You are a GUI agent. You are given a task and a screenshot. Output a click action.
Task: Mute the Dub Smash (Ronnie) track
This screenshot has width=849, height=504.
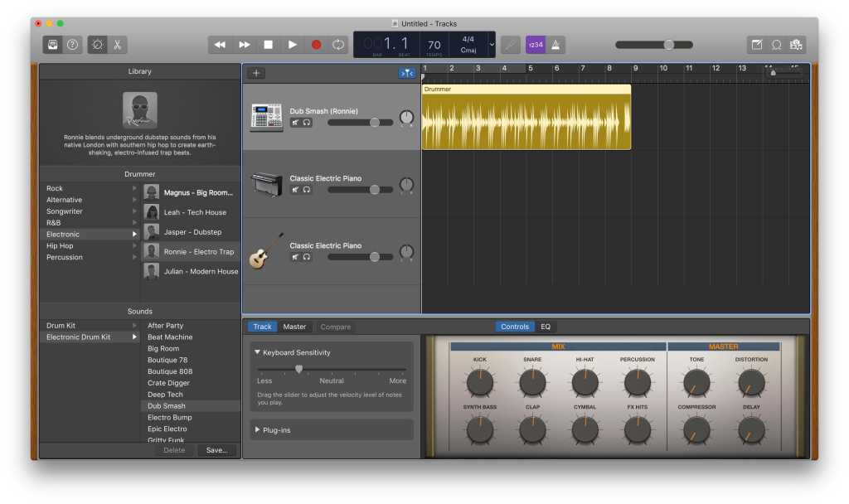pyautogui.click(x=295, y=122)
